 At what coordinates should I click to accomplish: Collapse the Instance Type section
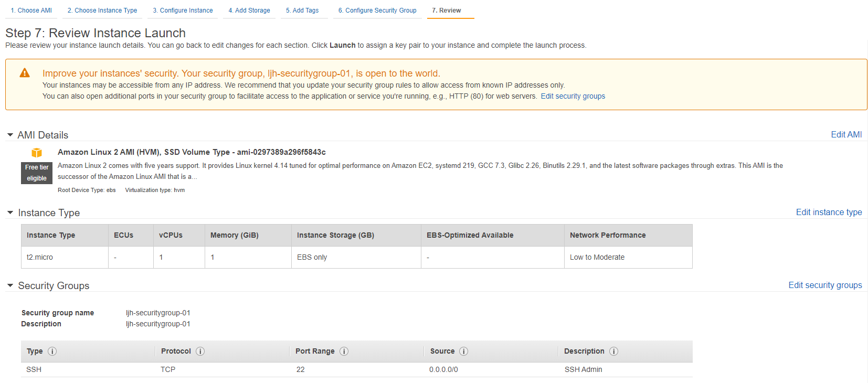point(10,212)
